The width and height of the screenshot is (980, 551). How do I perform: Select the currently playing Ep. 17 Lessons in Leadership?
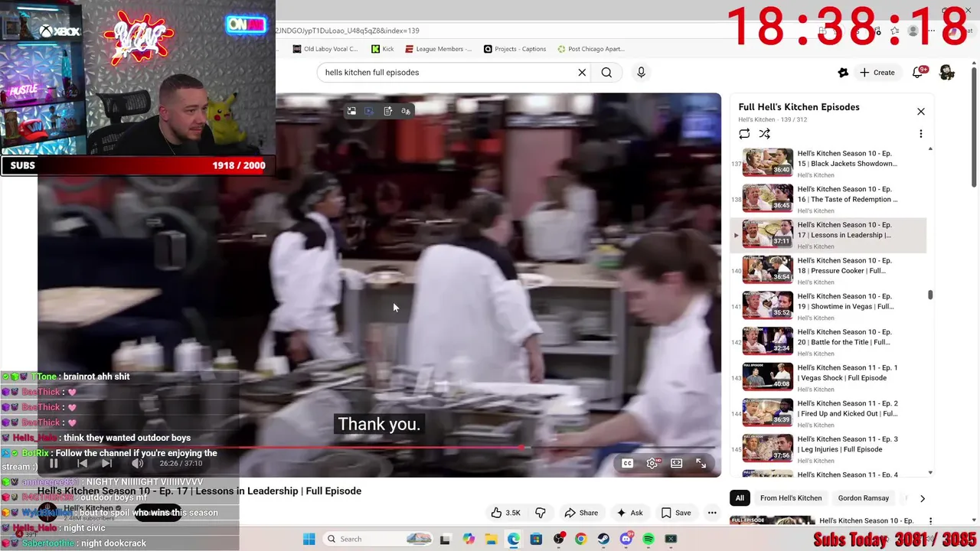(828, 235)
